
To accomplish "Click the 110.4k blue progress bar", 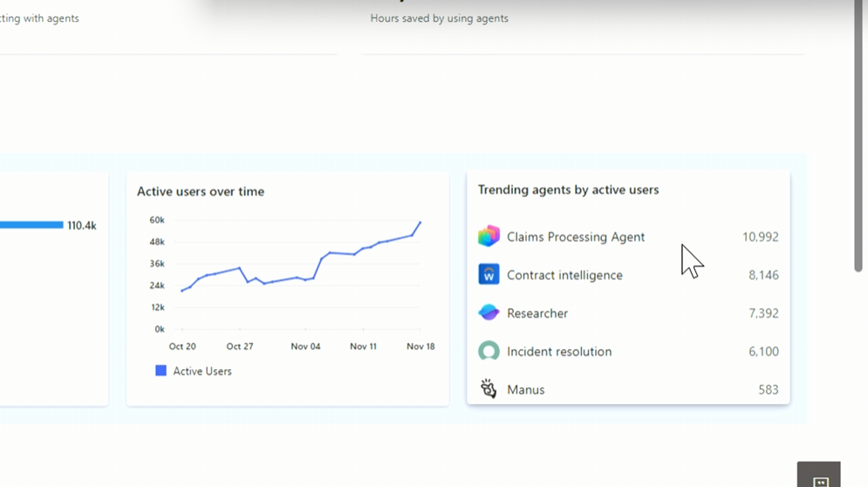I will click(31, 225).
